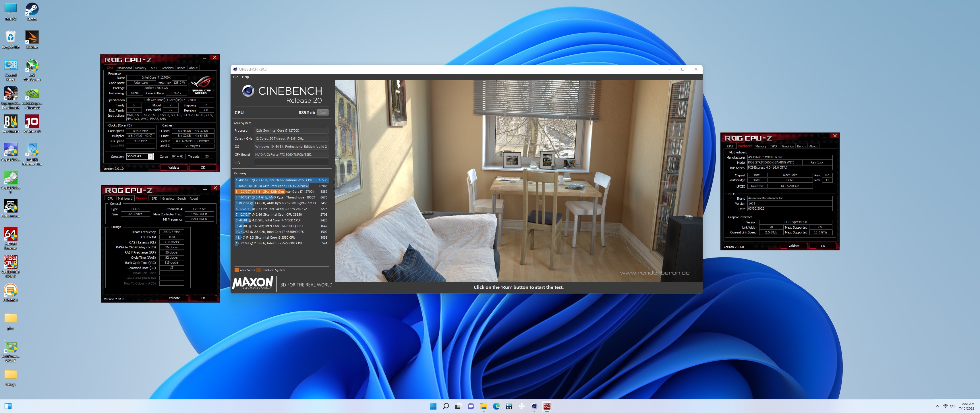The width and height of the screenshot is (980, 413).
Task: Select CPU tab in the right-hand CPU-Z window
Action: tap(730, 146)
